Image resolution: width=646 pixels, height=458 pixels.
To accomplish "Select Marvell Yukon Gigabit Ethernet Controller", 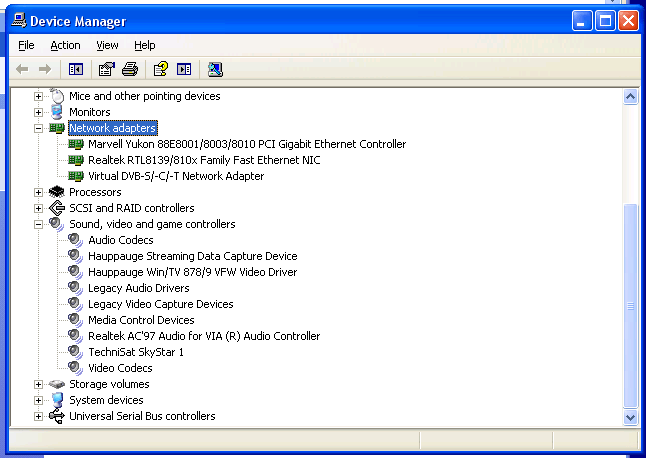I will click(247, 144).
